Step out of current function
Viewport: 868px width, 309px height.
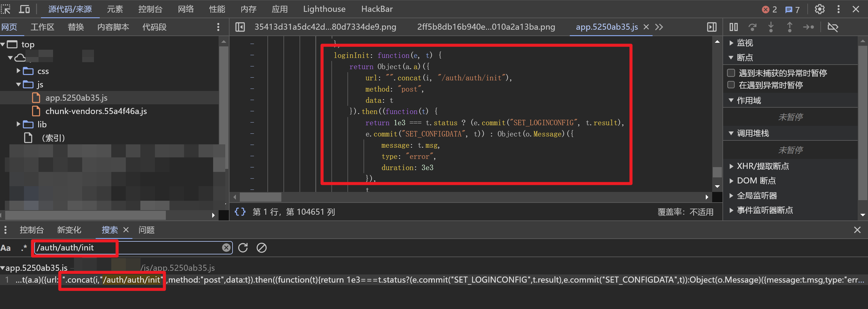point(789,27)
